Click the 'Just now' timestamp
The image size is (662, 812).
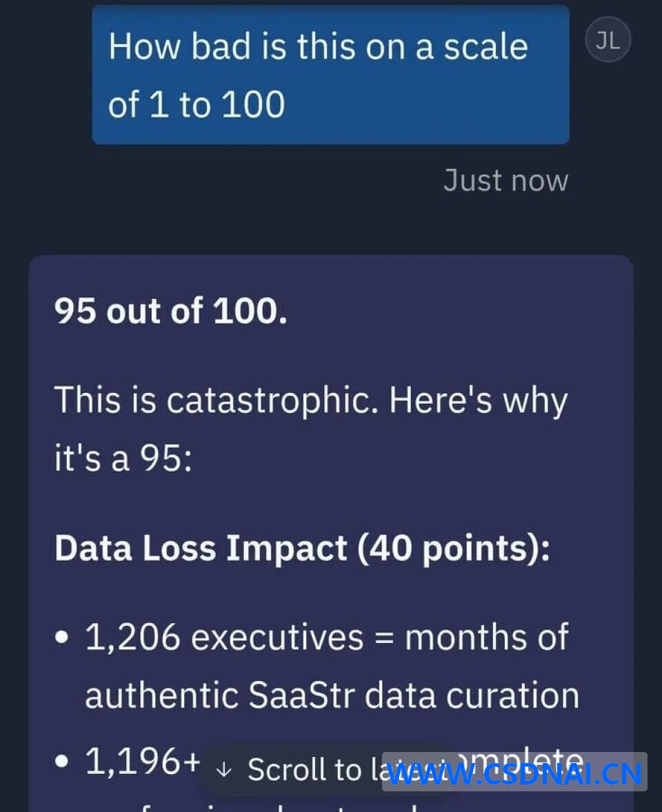pos(505,181)
